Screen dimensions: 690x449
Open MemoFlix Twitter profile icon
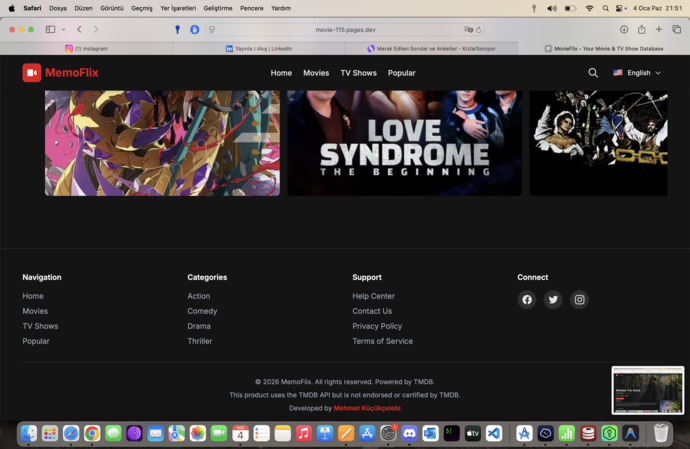tap(553, 300)
